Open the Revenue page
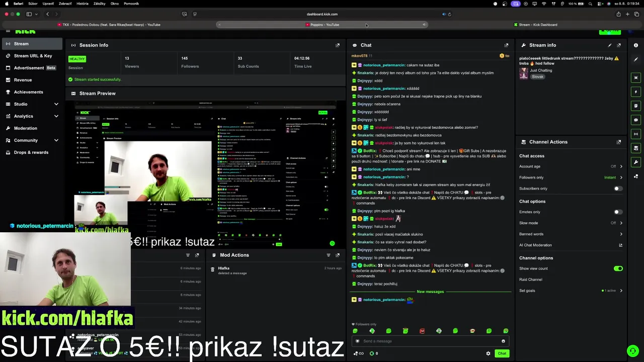 pyautogui.click(x=31, y=80)
